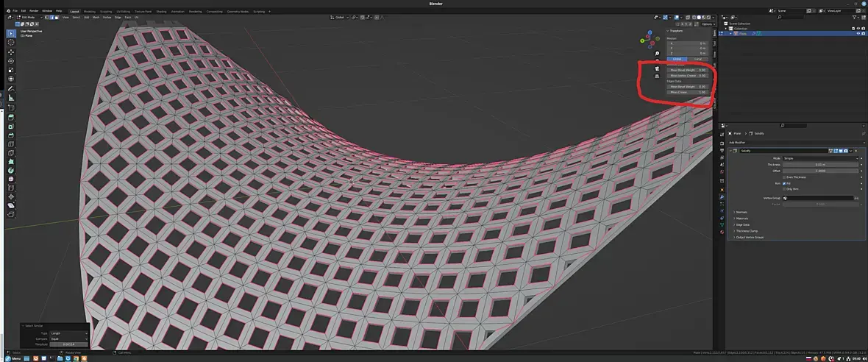868x362 pixels.
Task: Expand the Thickness Clamp subpanel
Action: pyautogui.click(x=746, y=231)
